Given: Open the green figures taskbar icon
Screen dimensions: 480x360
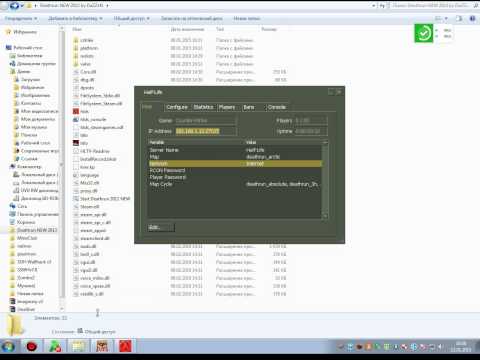Looking at the screenshot, I should [55, 347].
